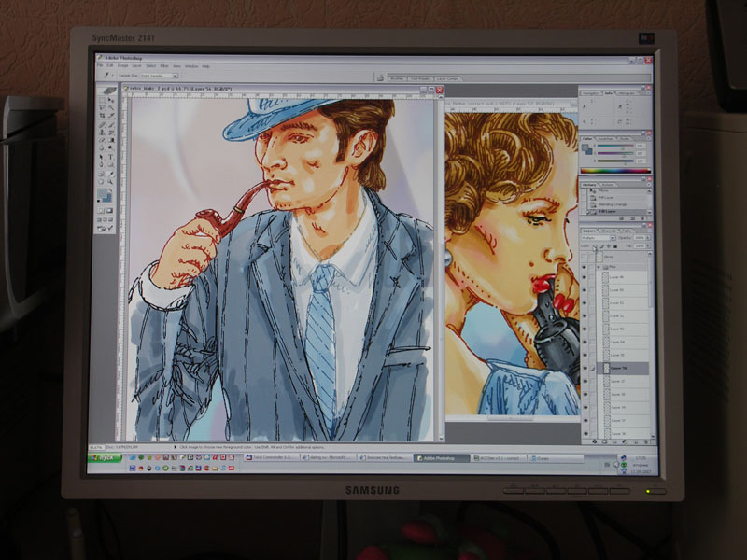
Task: Select the Eyedropper tool in the toolbox
Action: pyautogui.click(x=111, y=174)
